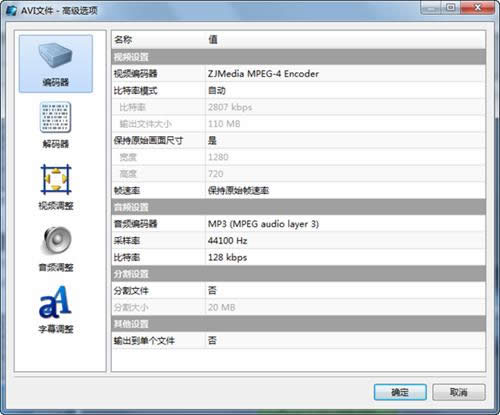
Task: Click the 确定 OK button
Action: (400, 392)
